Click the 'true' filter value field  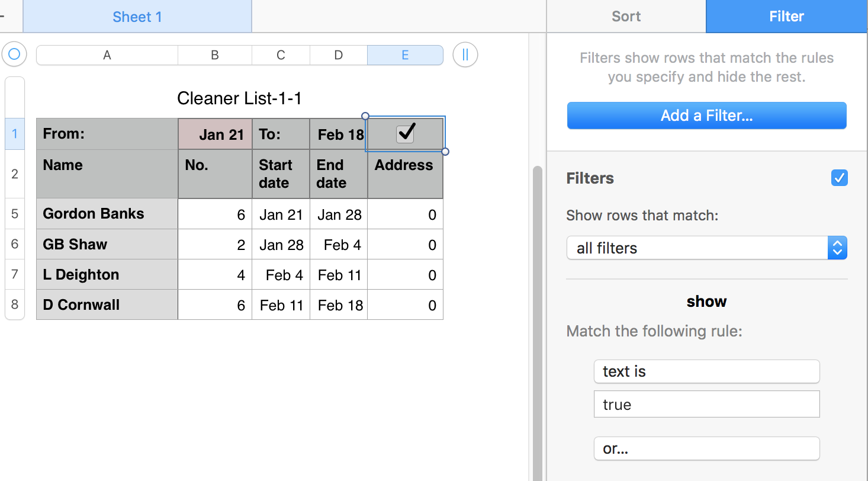click(x=706, y=405)
